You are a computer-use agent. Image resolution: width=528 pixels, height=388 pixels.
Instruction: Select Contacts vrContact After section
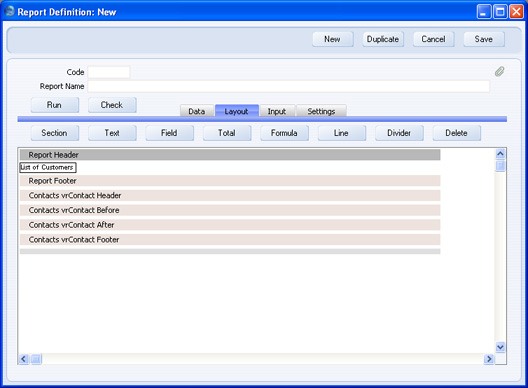tap(230, 225)
